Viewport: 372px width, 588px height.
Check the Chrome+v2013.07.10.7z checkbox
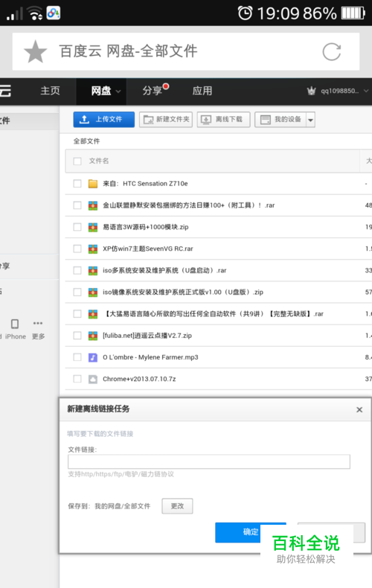[77, 379]
